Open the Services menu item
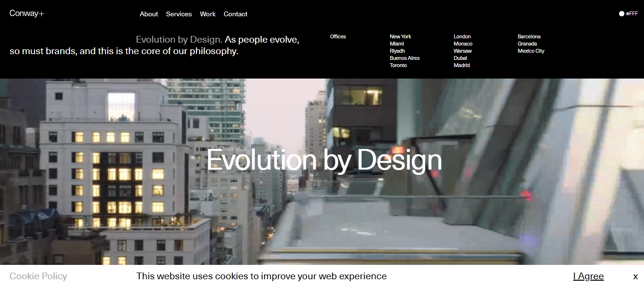The width and height of the screenshot is (644, 285). coord(179,14)
